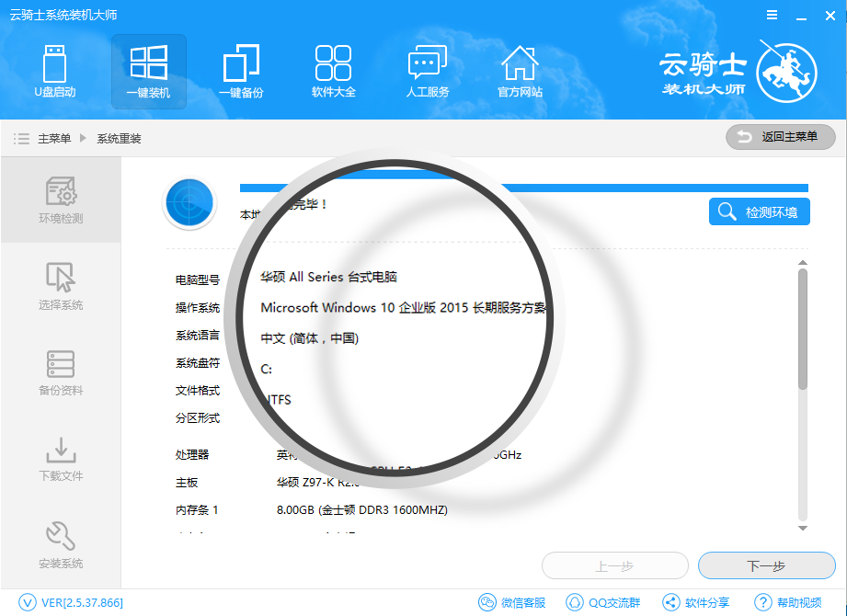Go to the 备份资料 sidebar step
The image size is (847, 616).
tap(61, 372)
